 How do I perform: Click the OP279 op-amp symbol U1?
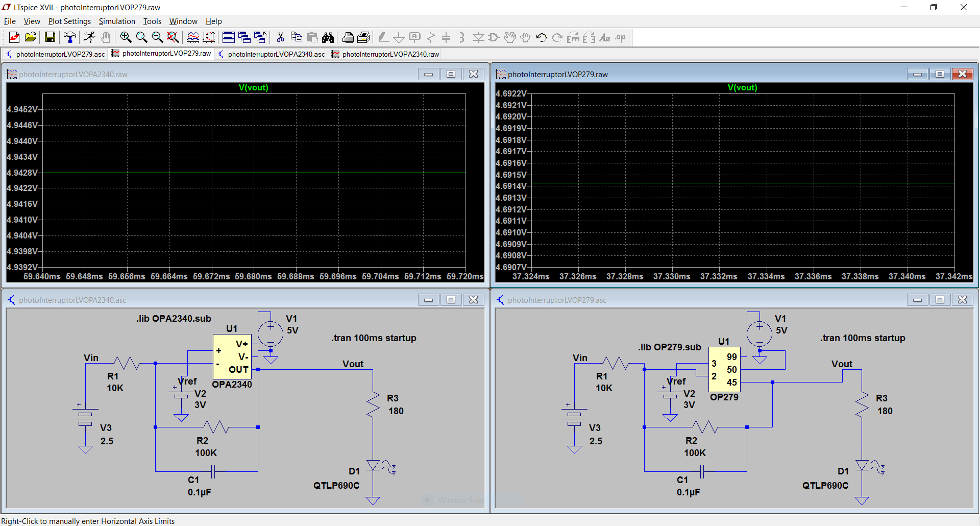click(724, 369)
